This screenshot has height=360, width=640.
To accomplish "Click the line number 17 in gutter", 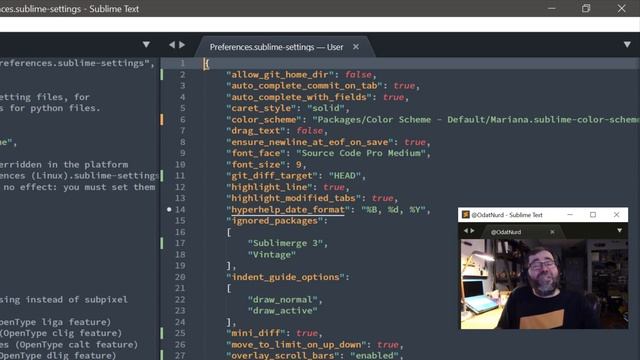I will (180, 243).
